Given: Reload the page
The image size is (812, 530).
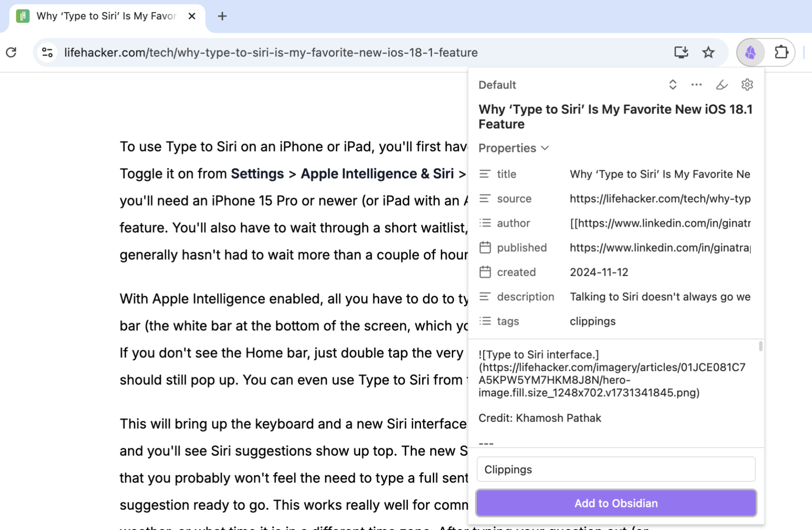Looking at the screenshot, I should click(x=11, y=52).
